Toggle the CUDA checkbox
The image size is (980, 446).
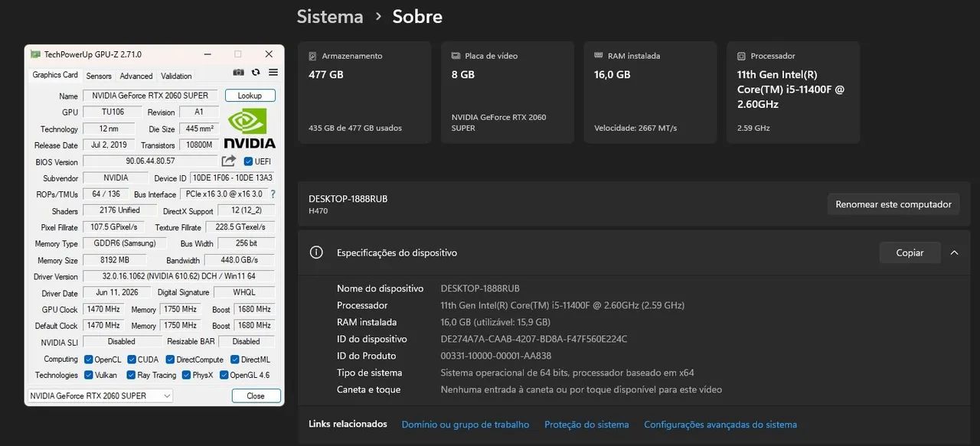pyautogui.click(x=132, y=360)
